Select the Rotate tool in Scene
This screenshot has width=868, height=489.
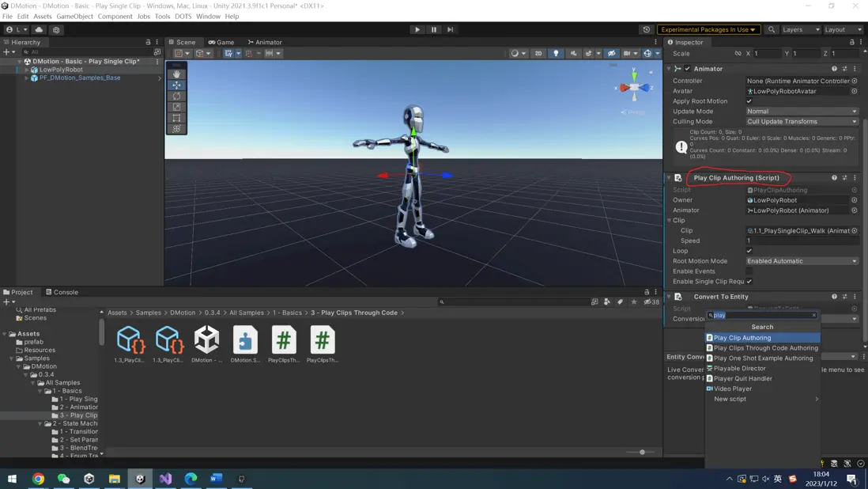click(176, 96)
